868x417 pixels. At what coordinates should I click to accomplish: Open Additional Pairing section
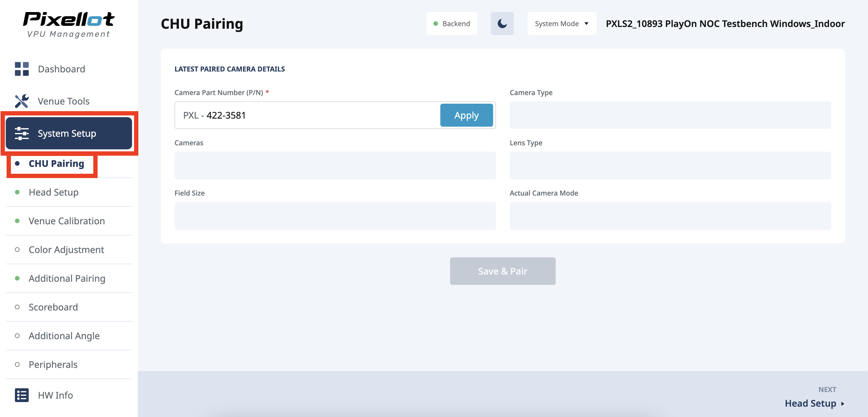[x=67, y=278]
